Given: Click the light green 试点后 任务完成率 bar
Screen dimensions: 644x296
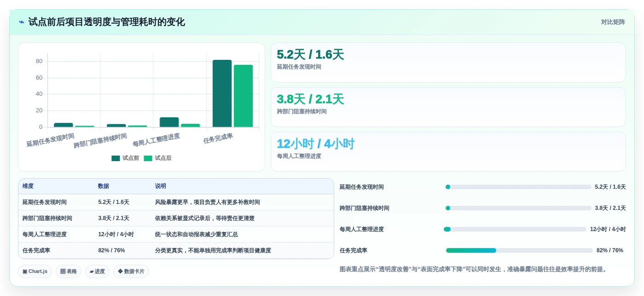Looking at the screenshot, I should point(243,96).
